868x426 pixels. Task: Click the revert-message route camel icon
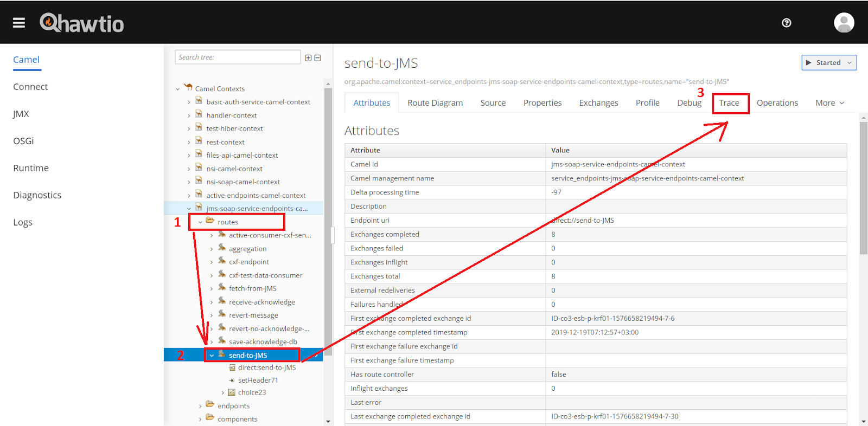(222, 314)
